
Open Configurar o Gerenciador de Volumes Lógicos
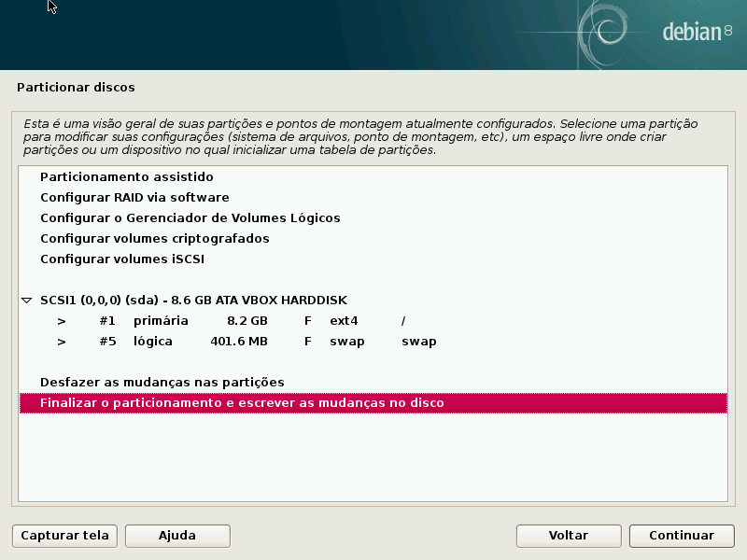click(x=190, y=217)
